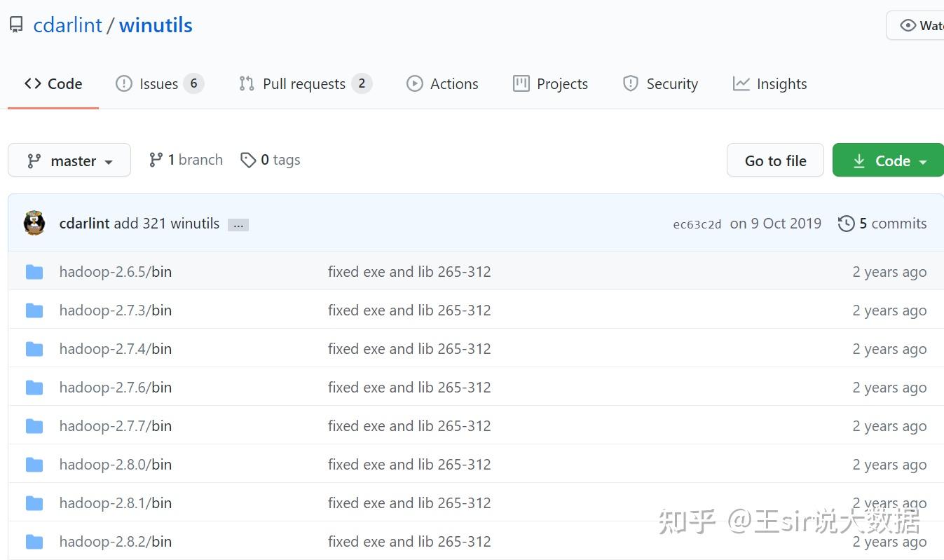Click the Watch button

[924, 25]
